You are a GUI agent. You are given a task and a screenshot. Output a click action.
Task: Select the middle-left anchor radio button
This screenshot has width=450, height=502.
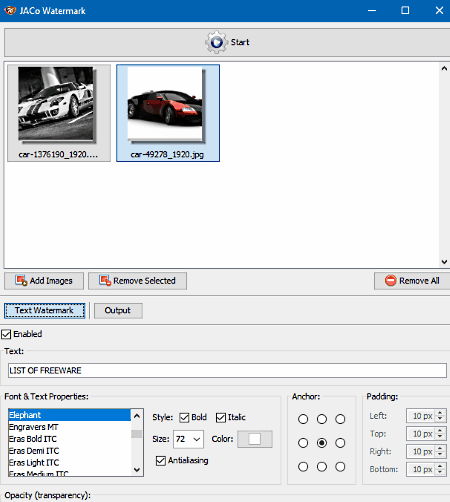coord(303,443)
